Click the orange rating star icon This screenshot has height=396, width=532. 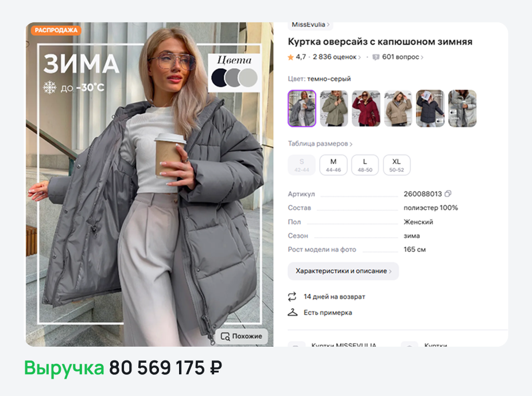(x=290, y=57)
